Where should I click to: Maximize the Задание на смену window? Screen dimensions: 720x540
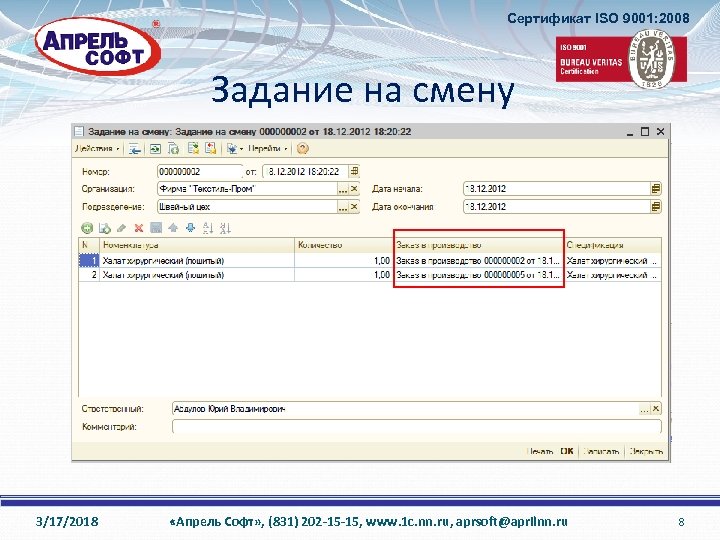pos(645,132)
